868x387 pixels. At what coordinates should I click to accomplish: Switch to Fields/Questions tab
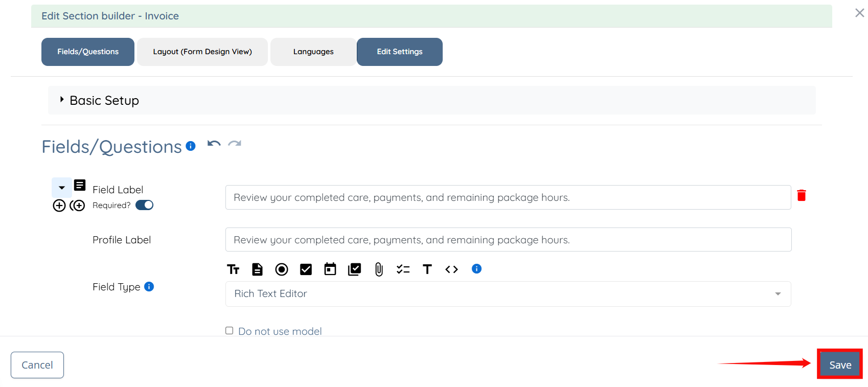click(88, 52)
